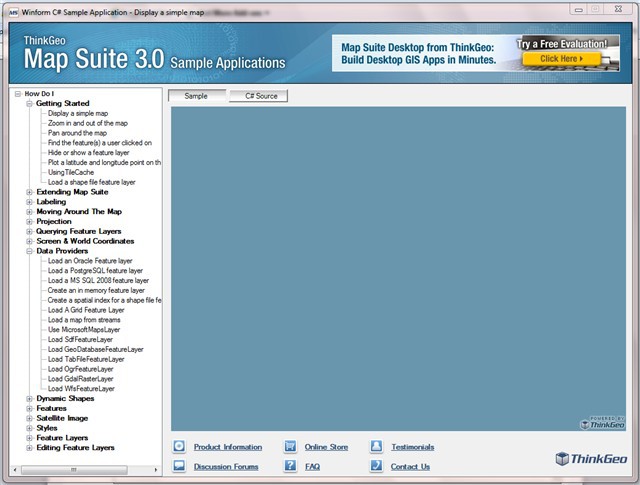Expand the Styles tree node
This screenshot has height=485, width=640.
click(29, 428)
